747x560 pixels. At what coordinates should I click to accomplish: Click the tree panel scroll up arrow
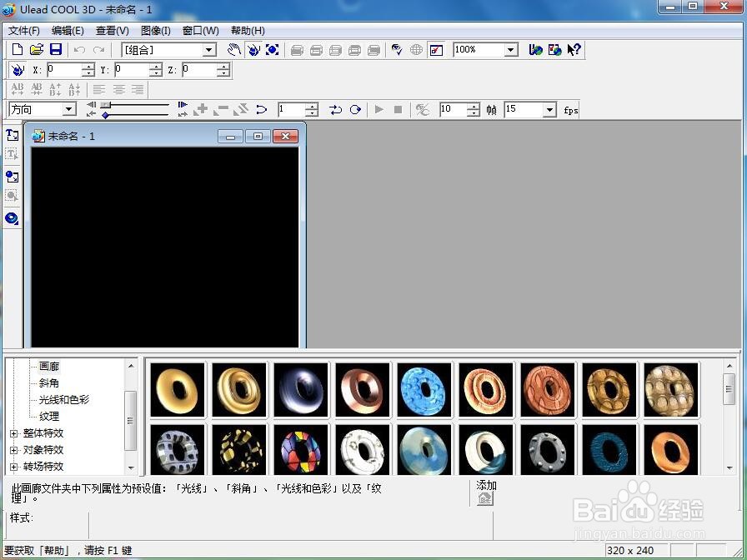(x=131, y=365)
